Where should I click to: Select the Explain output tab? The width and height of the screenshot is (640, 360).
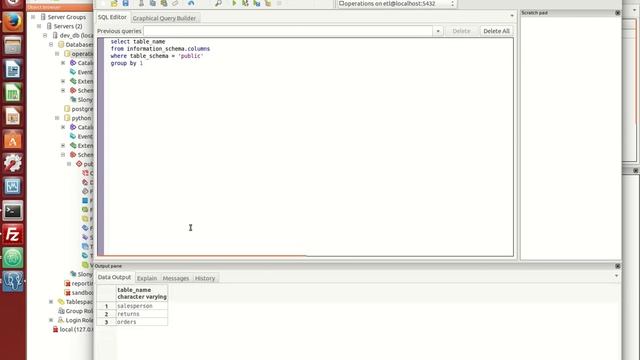(147, 278)
